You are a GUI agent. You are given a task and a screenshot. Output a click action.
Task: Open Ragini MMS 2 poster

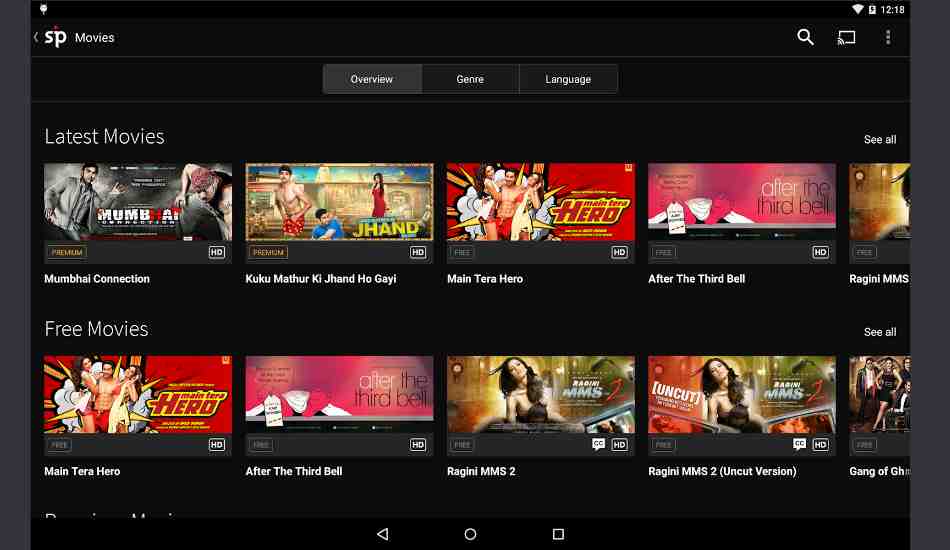coord(540,394)
